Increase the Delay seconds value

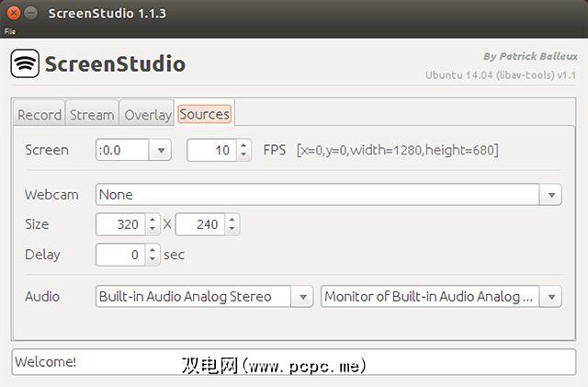point(152,249)
